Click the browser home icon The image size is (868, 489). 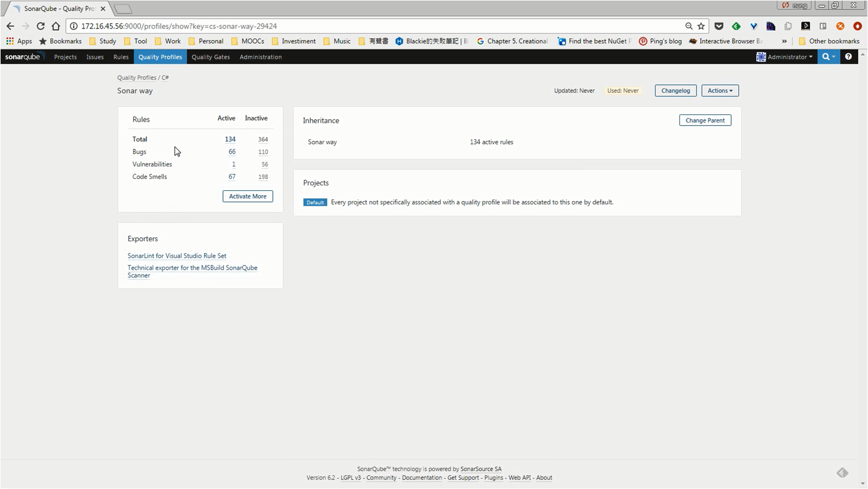tap(56, 26)
